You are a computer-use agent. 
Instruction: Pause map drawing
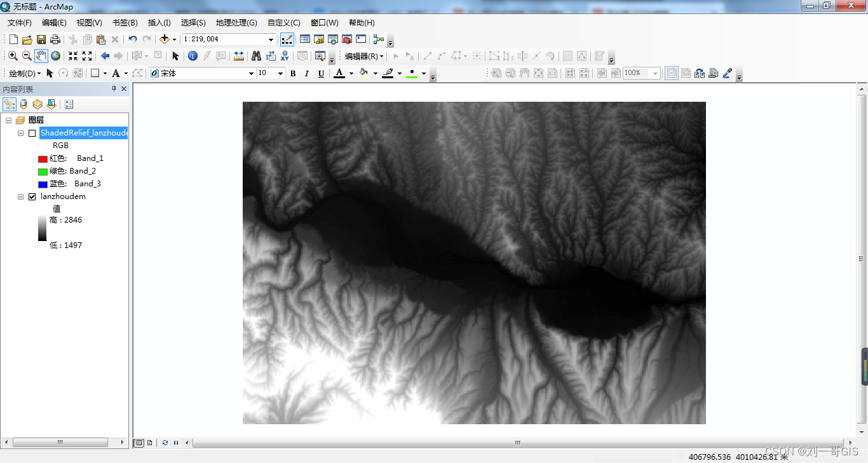click(176, 443)
